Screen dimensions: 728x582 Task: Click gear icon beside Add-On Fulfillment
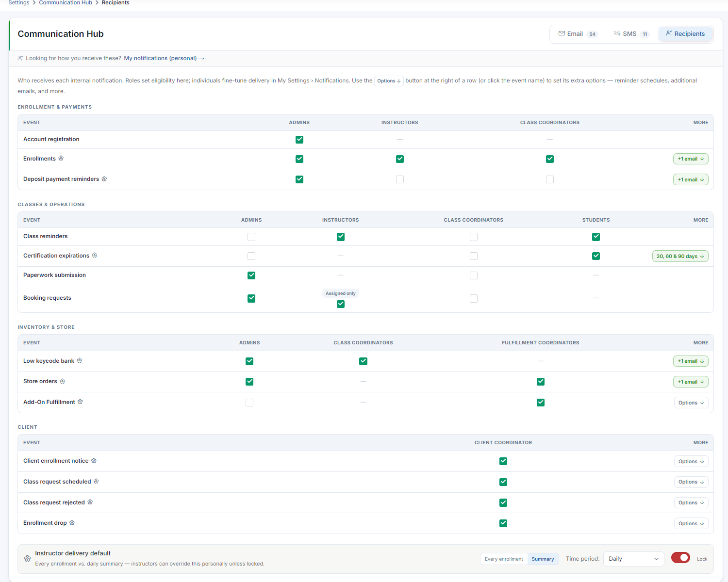[81, 402]
